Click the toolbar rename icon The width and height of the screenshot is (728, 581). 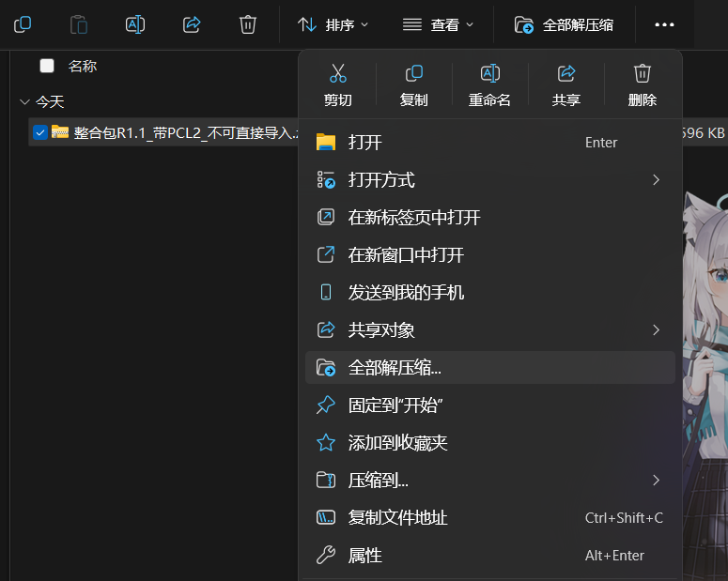135,24
